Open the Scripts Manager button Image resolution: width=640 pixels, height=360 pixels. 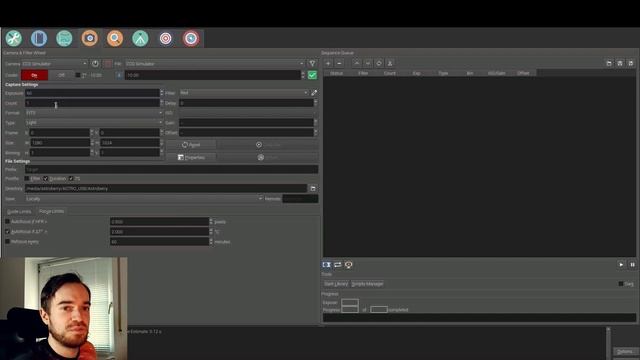click(367, 284)
